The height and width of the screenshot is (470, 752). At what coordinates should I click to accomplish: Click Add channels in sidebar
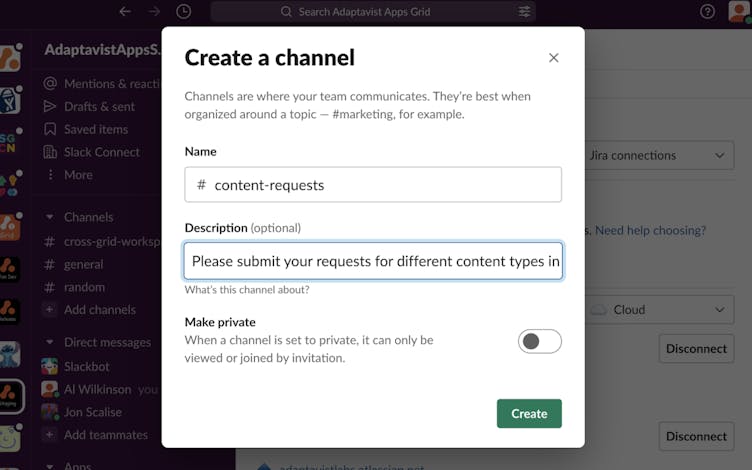[90, 310]
